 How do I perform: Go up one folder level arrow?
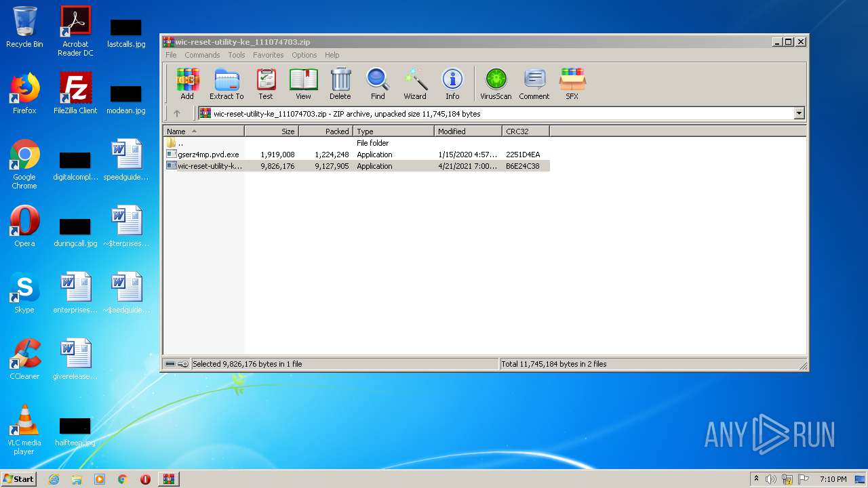tap(177, 114)
